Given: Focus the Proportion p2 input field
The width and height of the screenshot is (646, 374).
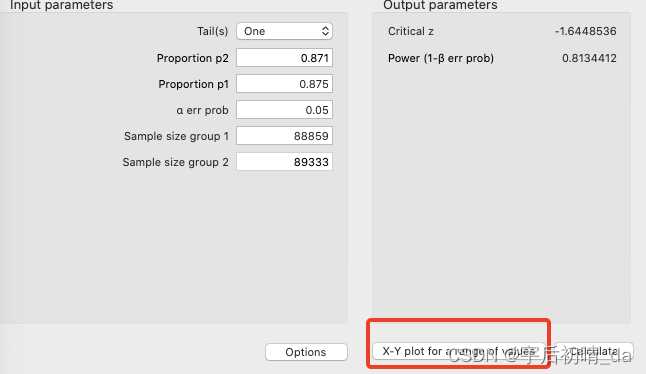Looking at the screenshot, I should [x=284, y=58].
